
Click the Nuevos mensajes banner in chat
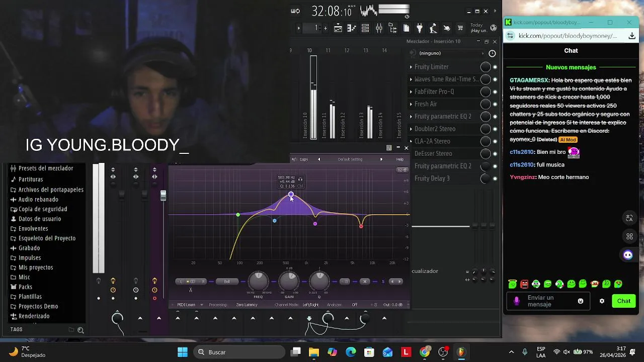(571, 67)
